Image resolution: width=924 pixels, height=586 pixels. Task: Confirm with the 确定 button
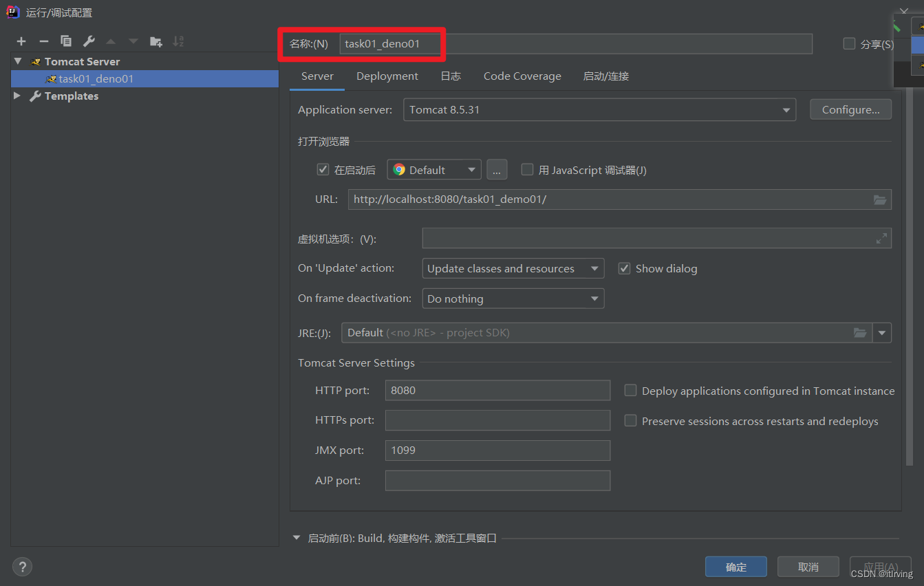(736, 567)
